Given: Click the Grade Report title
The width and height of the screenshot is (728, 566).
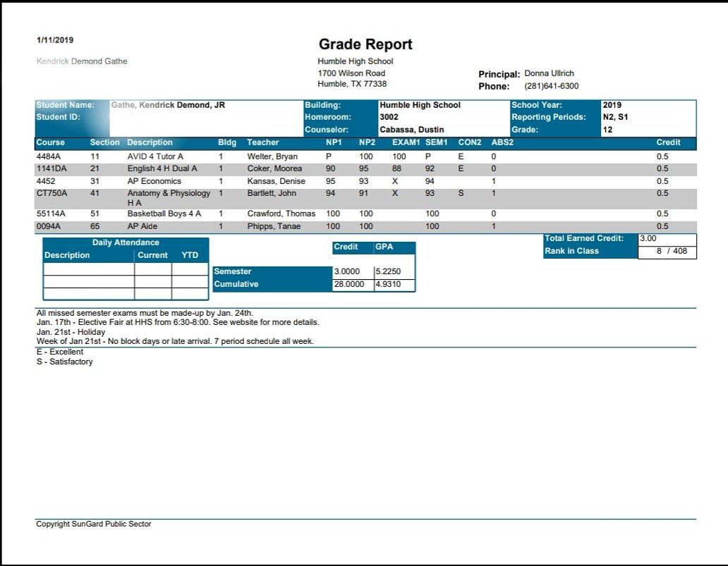Looking at the screenshot, I should 365,44.
